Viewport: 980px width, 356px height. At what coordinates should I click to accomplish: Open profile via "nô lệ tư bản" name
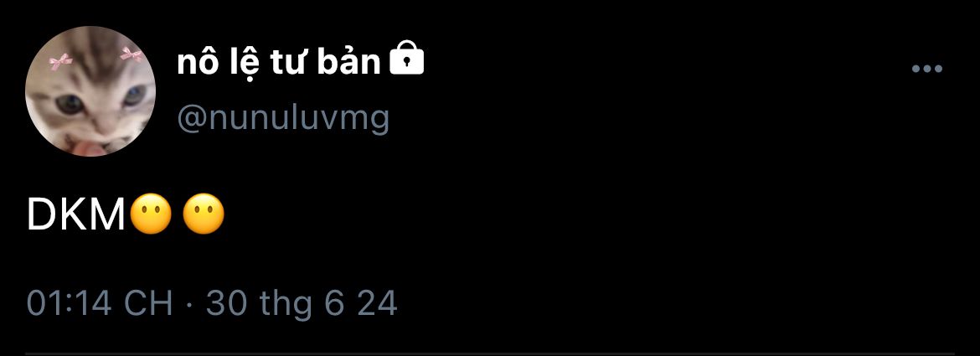pyautogui.click(x=279, y=63)
